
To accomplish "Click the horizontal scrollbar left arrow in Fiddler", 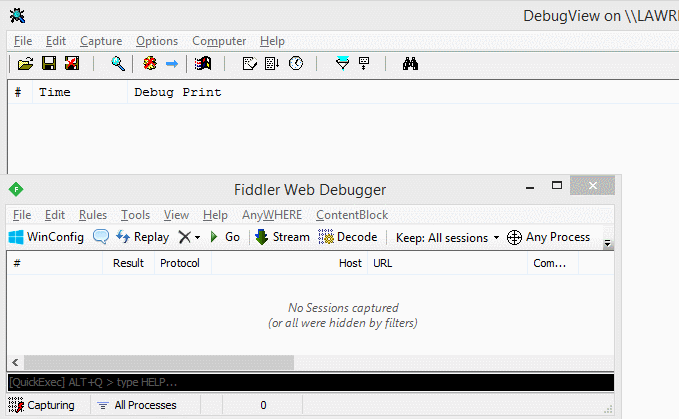I will pyautogui.click(x=16, y=363).
